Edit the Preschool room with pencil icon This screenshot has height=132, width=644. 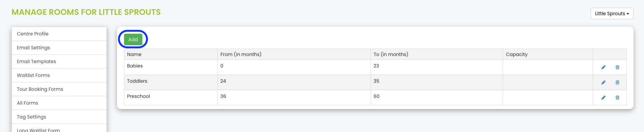click(x=603, y=98)
